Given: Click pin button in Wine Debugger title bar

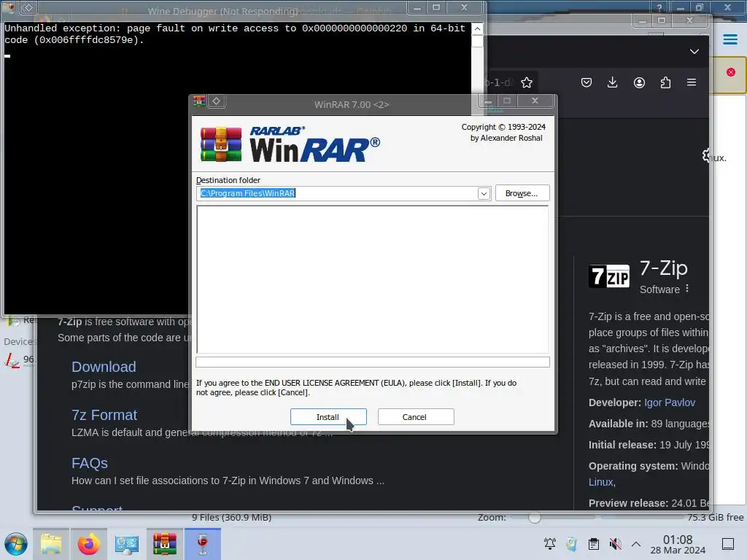Looking at the screenshot, I should 28,7.
